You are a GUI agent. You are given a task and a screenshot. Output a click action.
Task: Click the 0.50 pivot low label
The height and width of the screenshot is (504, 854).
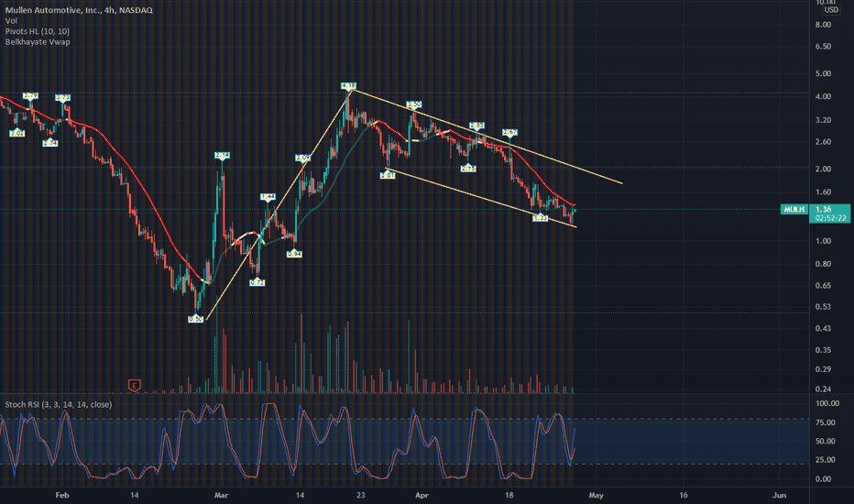point(195,319)
